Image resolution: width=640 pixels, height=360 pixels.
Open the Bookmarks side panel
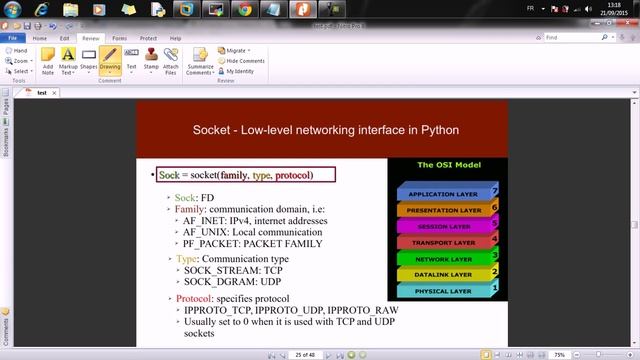point(6,139)
